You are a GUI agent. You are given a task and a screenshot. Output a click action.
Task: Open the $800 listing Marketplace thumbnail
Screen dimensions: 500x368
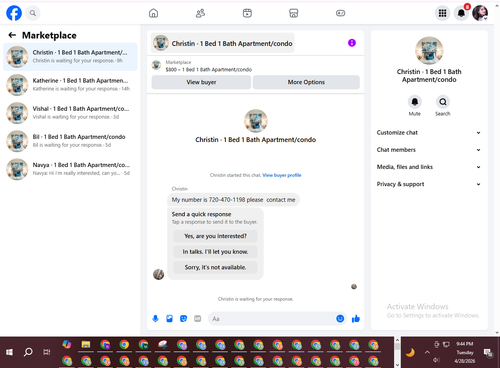pos(156,65)
